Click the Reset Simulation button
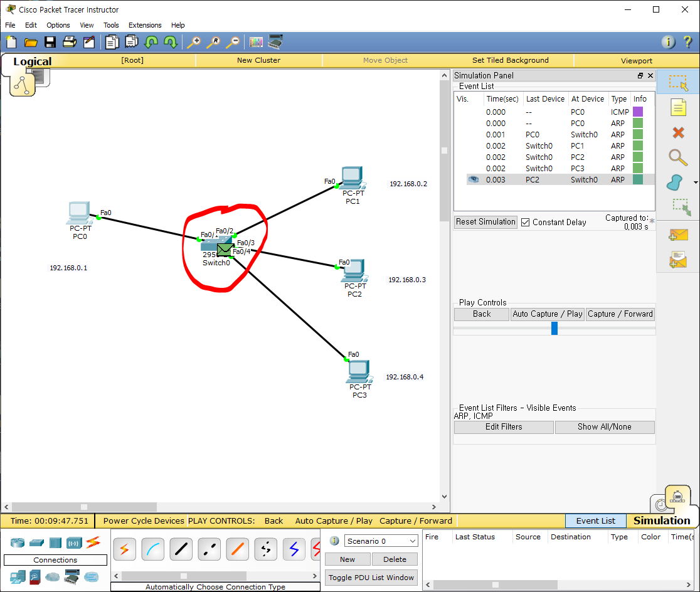The width and height of the screenshot is (700, 592). 485,222
